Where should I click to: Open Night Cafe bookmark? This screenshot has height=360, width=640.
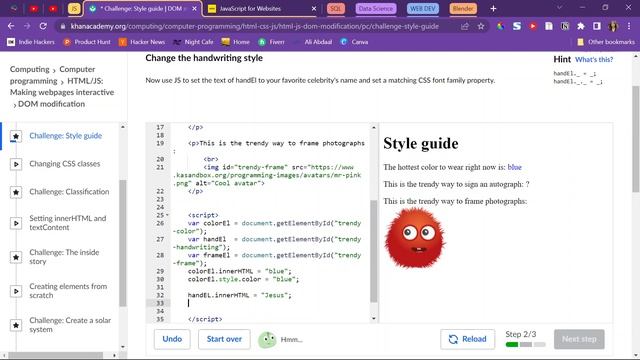click(193, 42)
